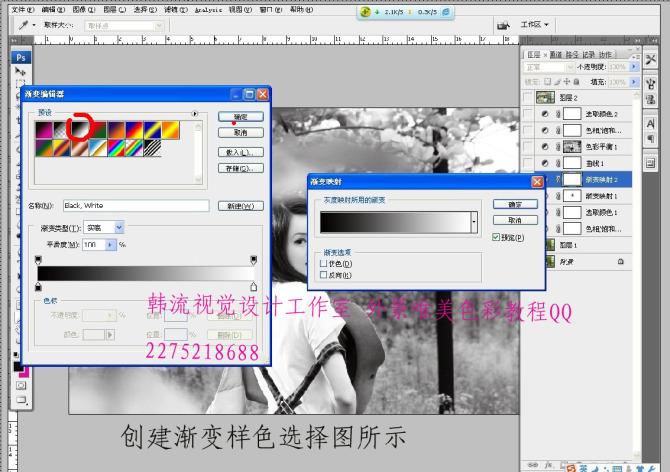Enable the Reverse (反向) checkbox
This screenshot has width=670, height=472.
[x=323, y=275]
